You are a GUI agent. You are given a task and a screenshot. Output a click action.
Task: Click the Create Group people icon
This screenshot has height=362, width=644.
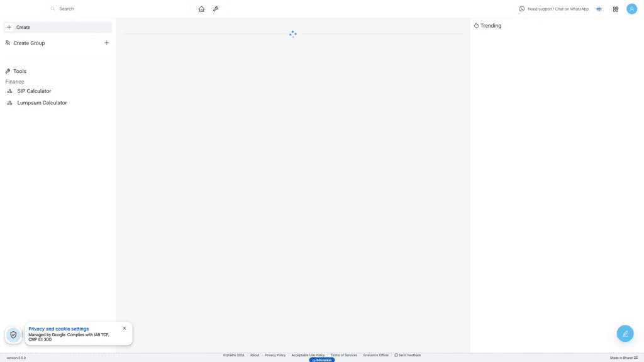8,43
